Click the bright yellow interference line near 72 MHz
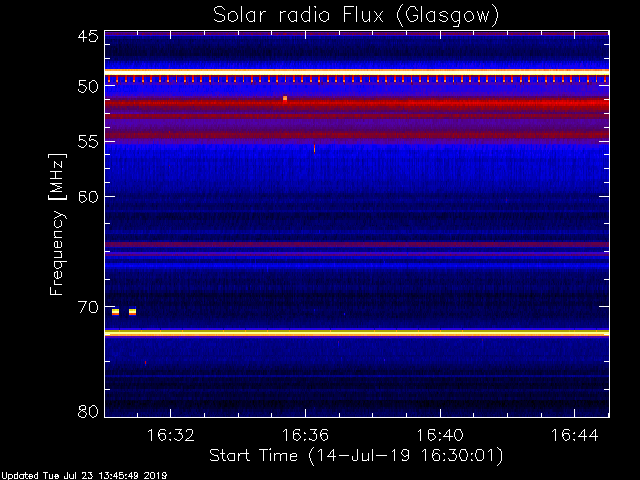640x480 pixels. point(357,333)
